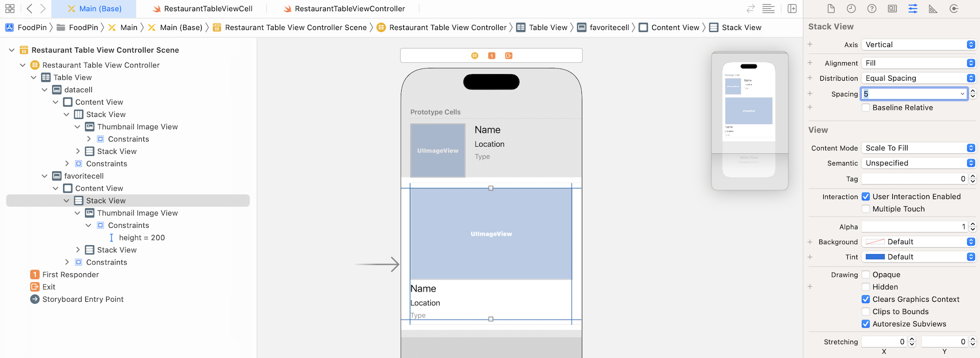Go back with the left chevron
980x358 pixels.
coord(29,9)
